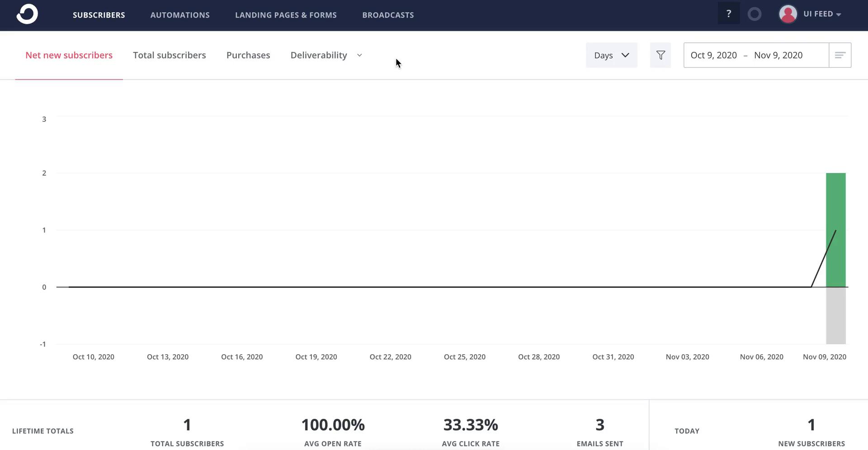Click the Emails Sent value 3
This screenshot has width=868, height=450.
[x=600, y=425]
